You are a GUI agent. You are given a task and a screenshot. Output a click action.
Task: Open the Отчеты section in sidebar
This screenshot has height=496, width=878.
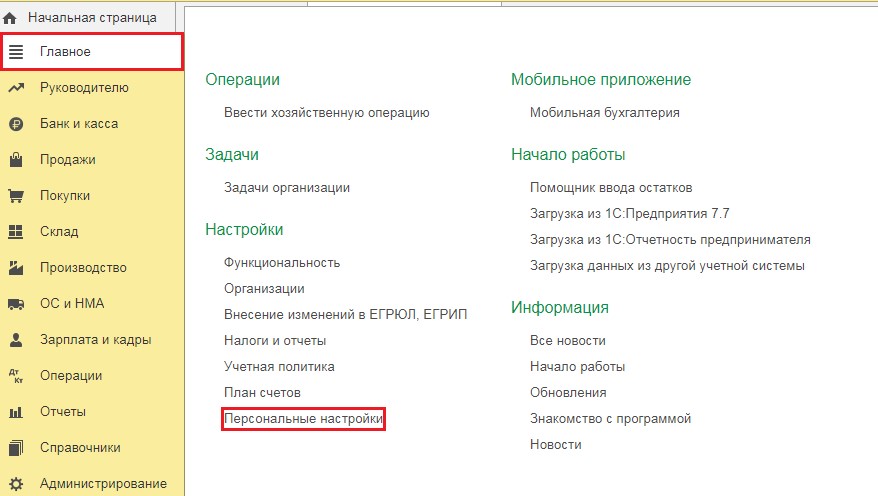(x=62, y=412)
